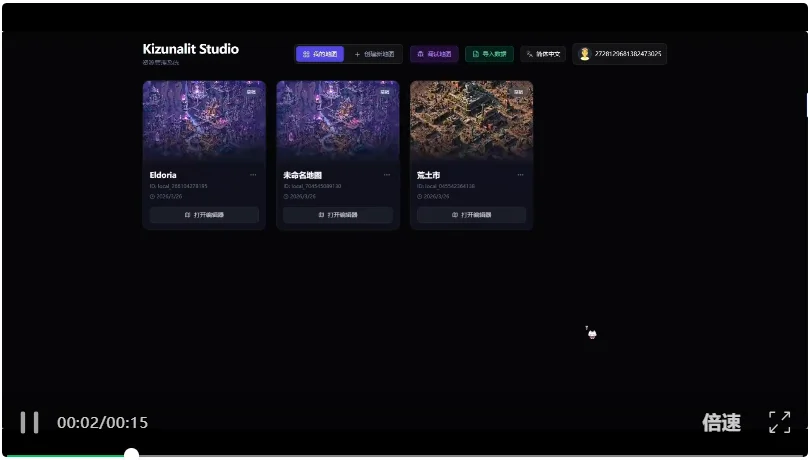Open the more options menu for 未命名地图
This screenshot has height=460, width=810.
coord(387,175)
